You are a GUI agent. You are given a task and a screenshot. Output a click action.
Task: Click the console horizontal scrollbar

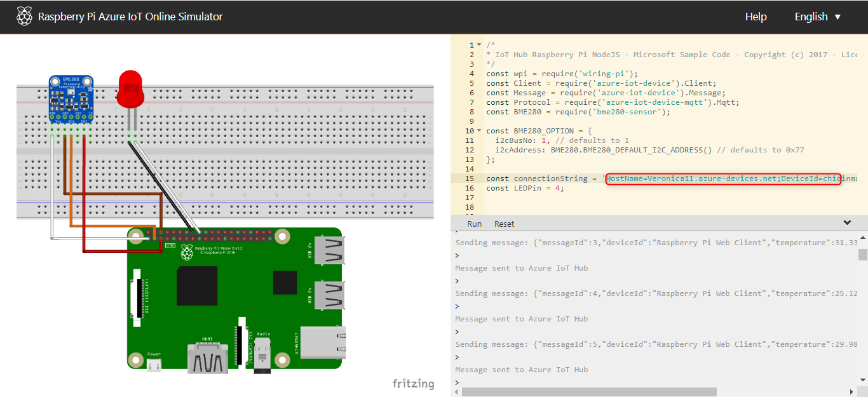click(x=588, y=392)
